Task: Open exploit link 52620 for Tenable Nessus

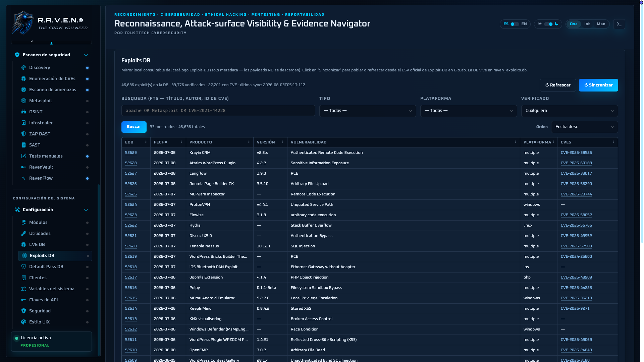Action: tap(131, 246)
